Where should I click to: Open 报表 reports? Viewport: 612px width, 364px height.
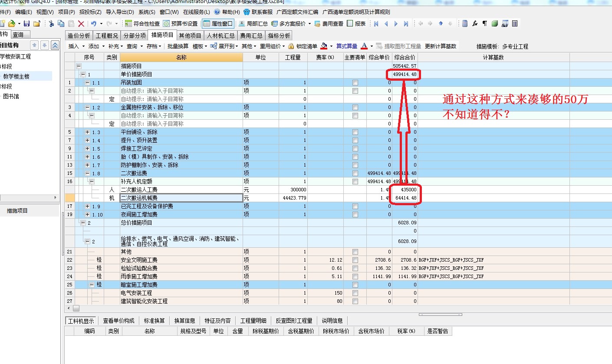pyautogui.click(x=356, y=23)
